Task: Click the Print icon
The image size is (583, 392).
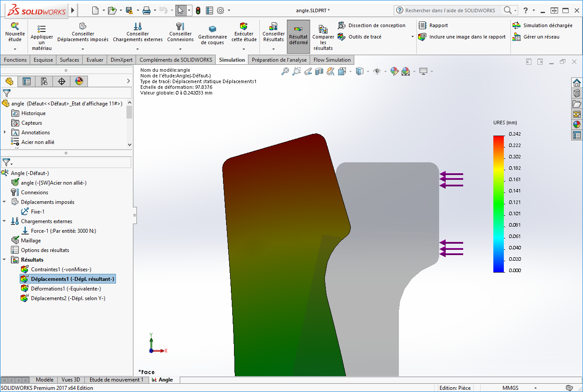Action: pos(147,10)
